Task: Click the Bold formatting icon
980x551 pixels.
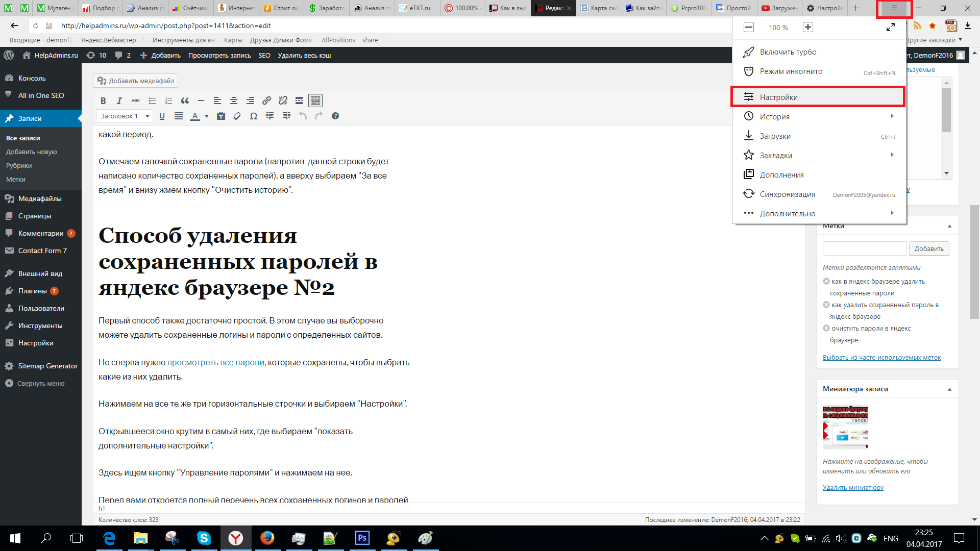Action: tap(103, 100)
